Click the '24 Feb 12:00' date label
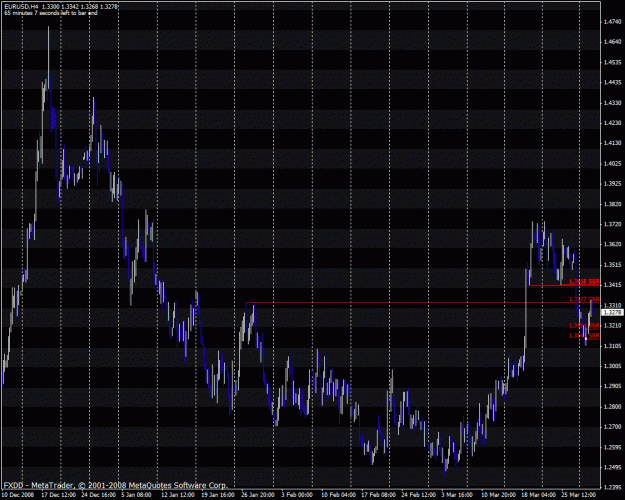 [x=417, y=495]
